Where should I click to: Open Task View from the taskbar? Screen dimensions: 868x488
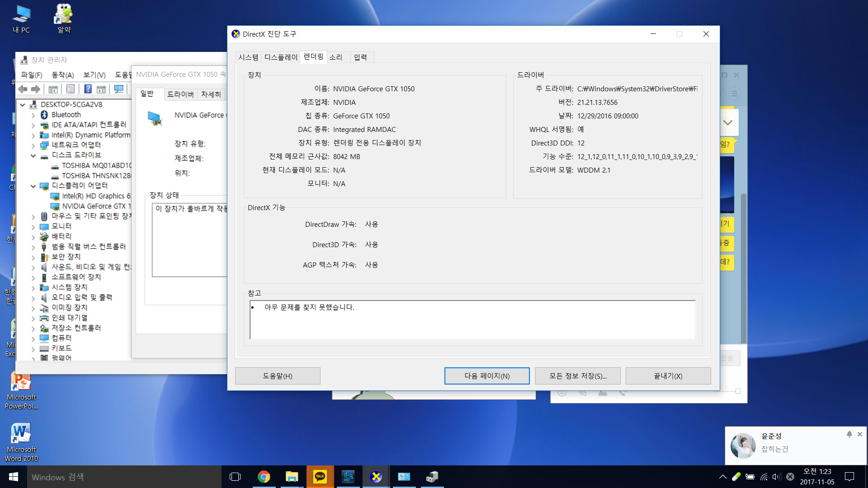(x=235, y=477)
